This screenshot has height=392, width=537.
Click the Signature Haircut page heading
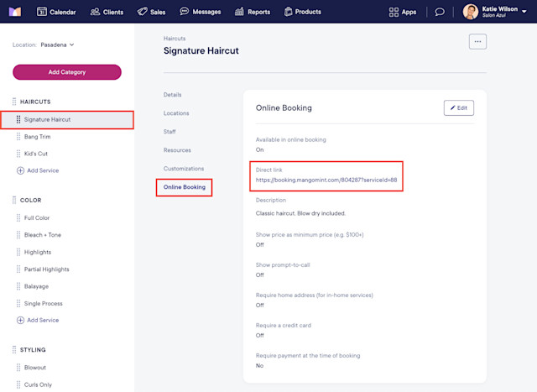coord(201,50)
